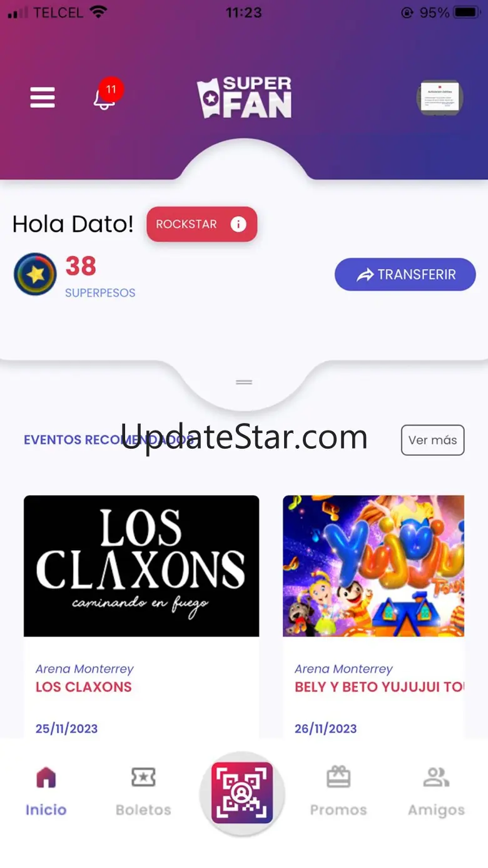Open the QR code scanner button

[242, 793]
